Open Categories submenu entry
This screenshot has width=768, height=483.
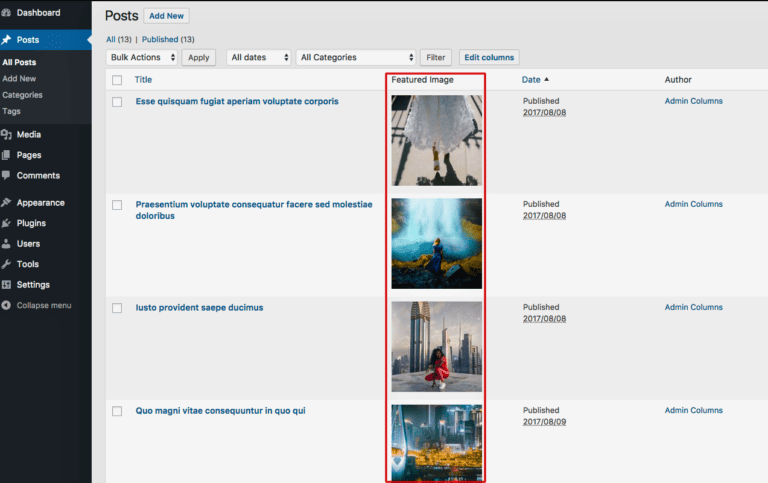tap(22, 95)
